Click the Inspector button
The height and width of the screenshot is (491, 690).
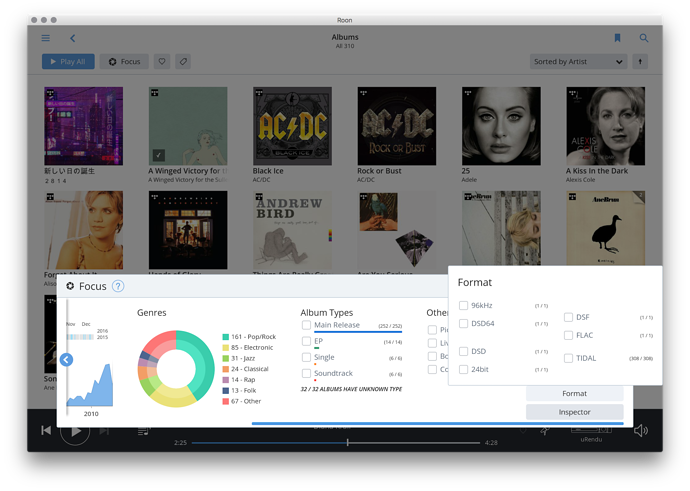[x=574, y=412]
